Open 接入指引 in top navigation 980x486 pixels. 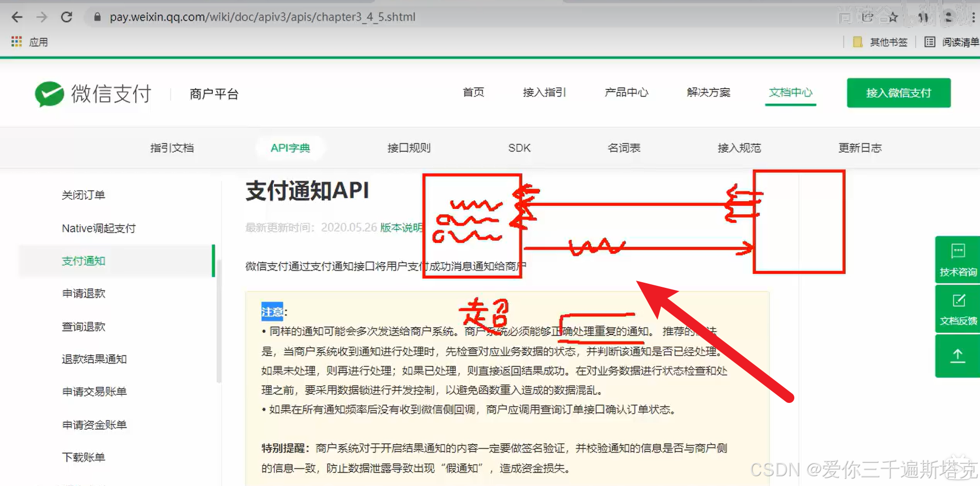tap(544, 92)
